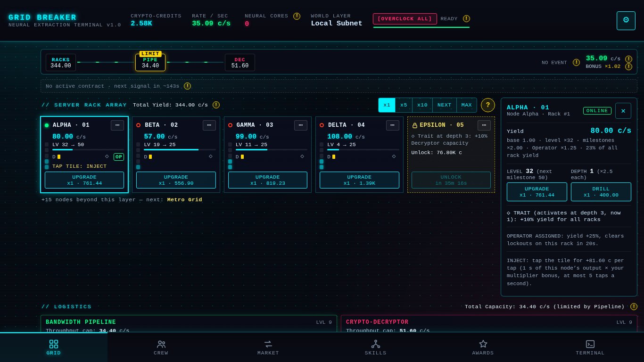
Task: Click info icon next to No Event
Action: (576, 62)
